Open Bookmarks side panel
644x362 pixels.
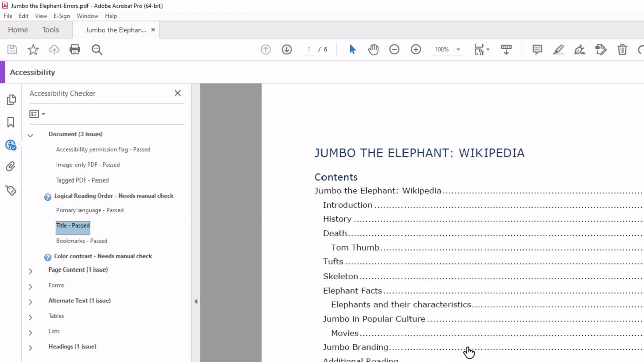tap(11, 122)
